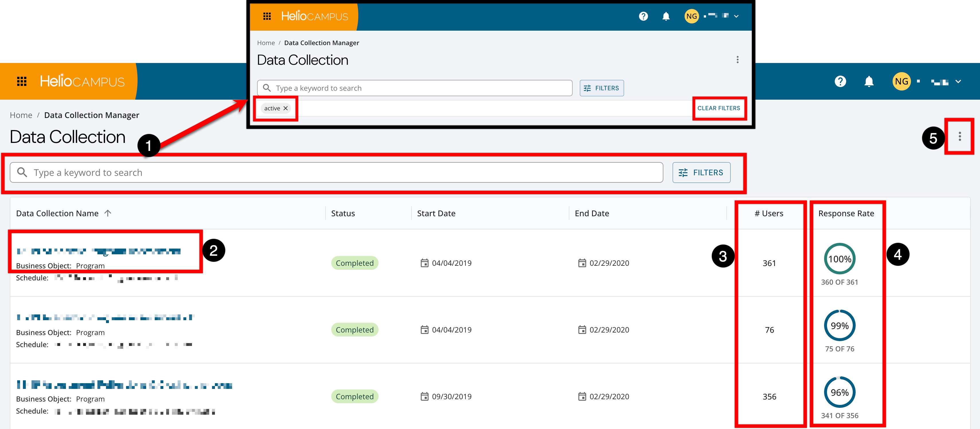Open the main FILTERS button
Screen dimensions: 980x429
click(x=701, y=172)
